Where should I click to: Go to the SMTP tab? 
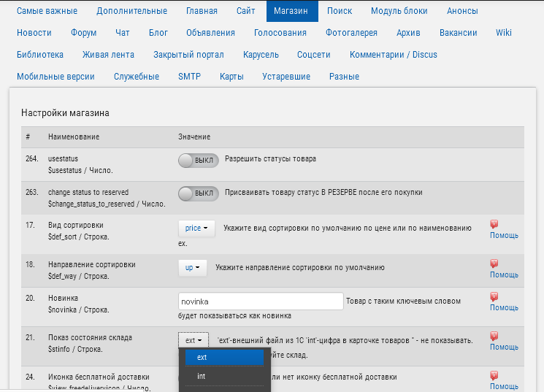[189, 77]
